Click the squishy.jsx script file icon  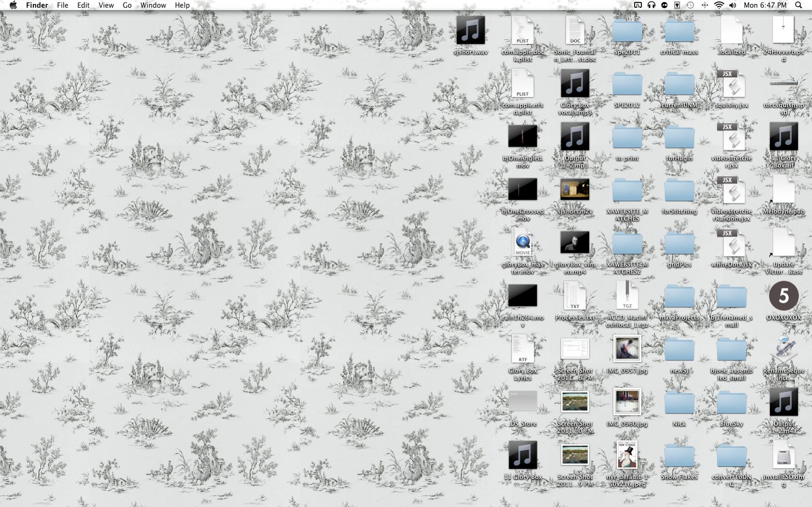click(x=731, y=83)
